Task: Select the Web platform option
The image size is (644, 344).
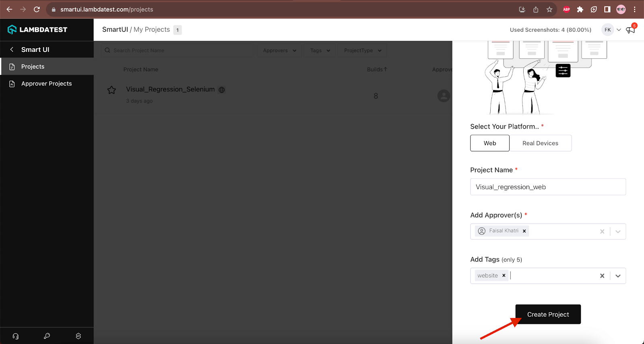Action: click(x=490, y=143)
